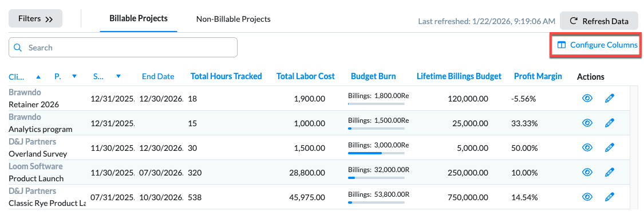The width and height of the screenshot is (644, 222).
Task: Click Overland Survey budget burn bar
Action: click(x=376, y=153)
